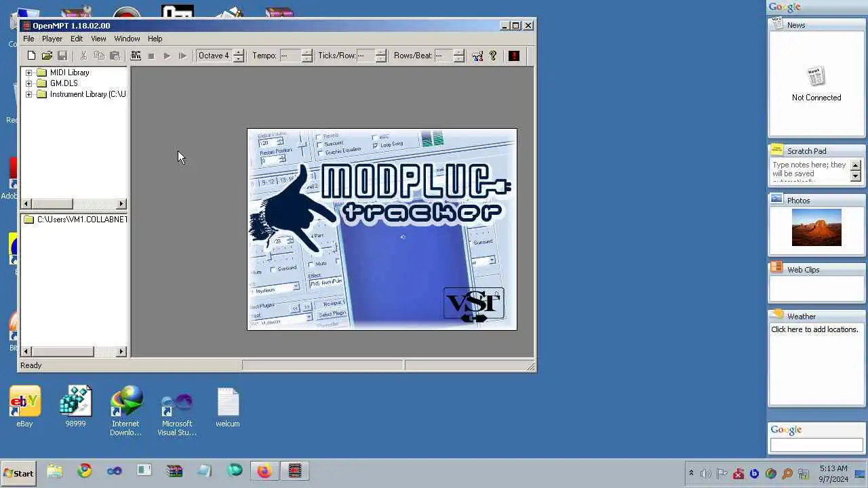The width and height of the screenshot is (868, 488).
Task: Click the Firefox taskbar button
Action: [264, 471]
